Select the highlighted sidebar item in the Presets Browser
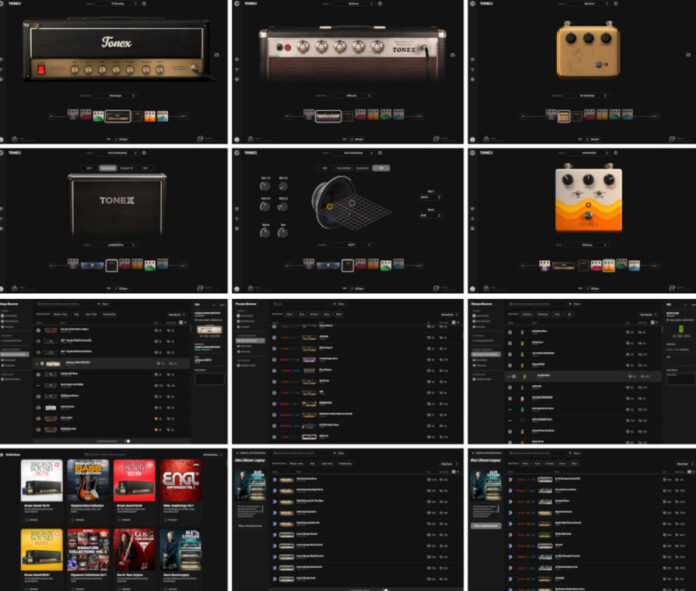Image resolution: width=696 pixels, height=591 pixels. click(x=250, y=341)
